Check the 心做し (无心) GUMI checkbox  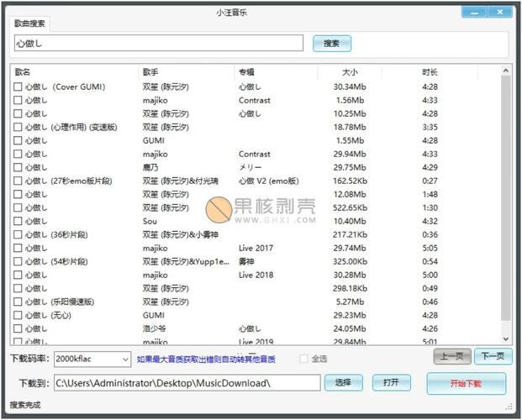[x=18, y=315]
